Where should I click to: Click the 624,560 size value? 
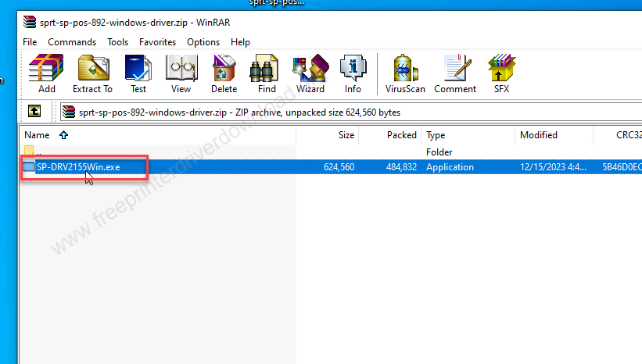339,167
